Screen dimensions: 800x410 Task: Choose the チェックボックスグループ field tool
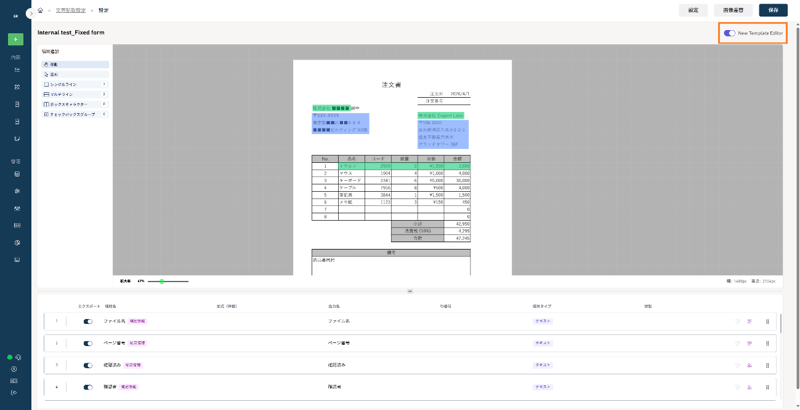[74, 114]
